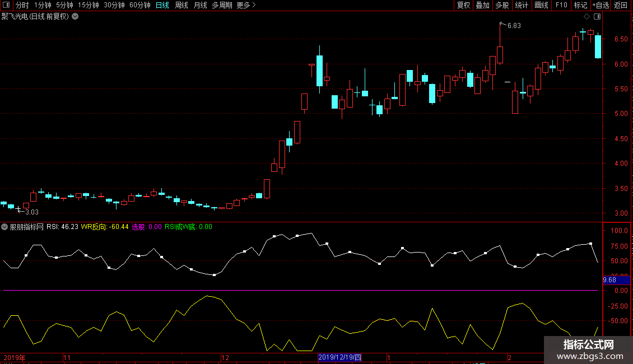The height and width of the screenshot is (364, 633).
Task: Click the 3.03 low price label
Action: tap(32, 212)
